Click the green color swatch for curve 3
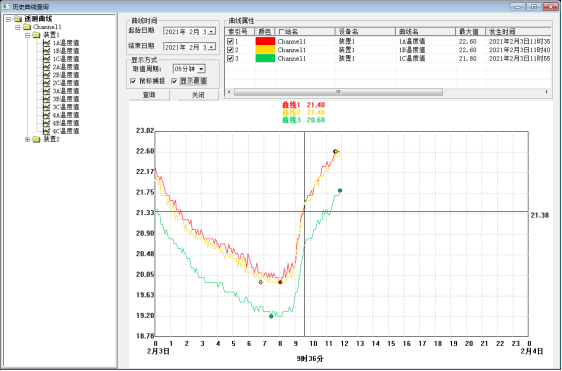 [x=265, y=58]
